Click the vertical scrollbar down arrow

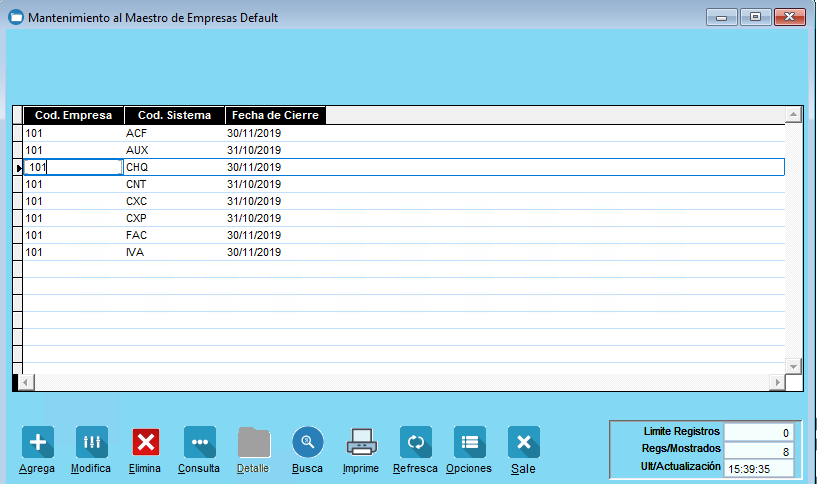pos(794,366)
